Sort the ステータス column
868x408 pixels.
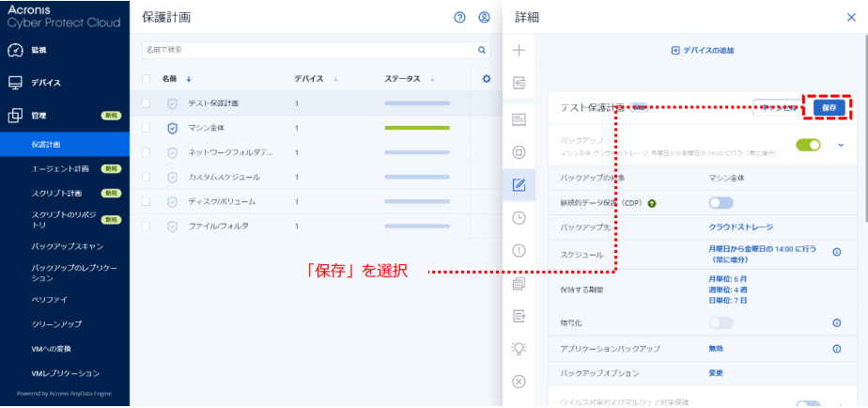point(434,79)
